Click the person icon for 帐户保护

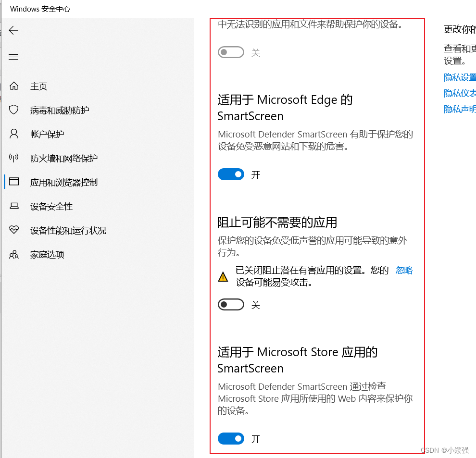[14, 134]
